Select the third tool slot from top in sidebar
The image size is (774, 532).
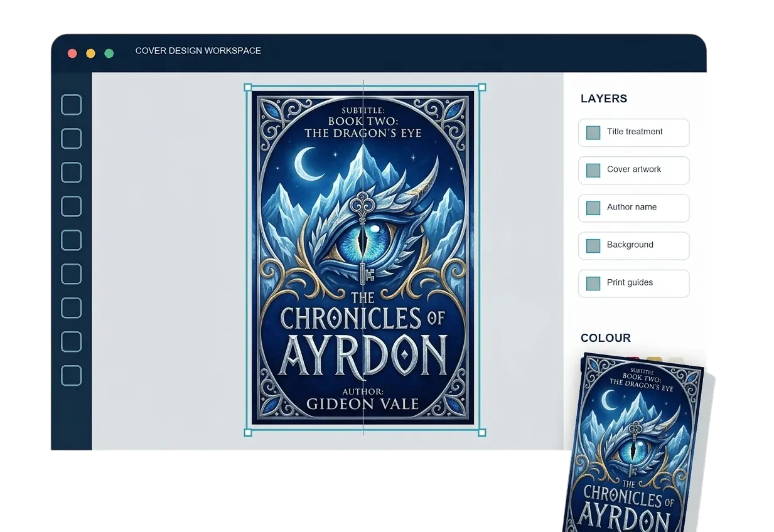pos(71,173)
